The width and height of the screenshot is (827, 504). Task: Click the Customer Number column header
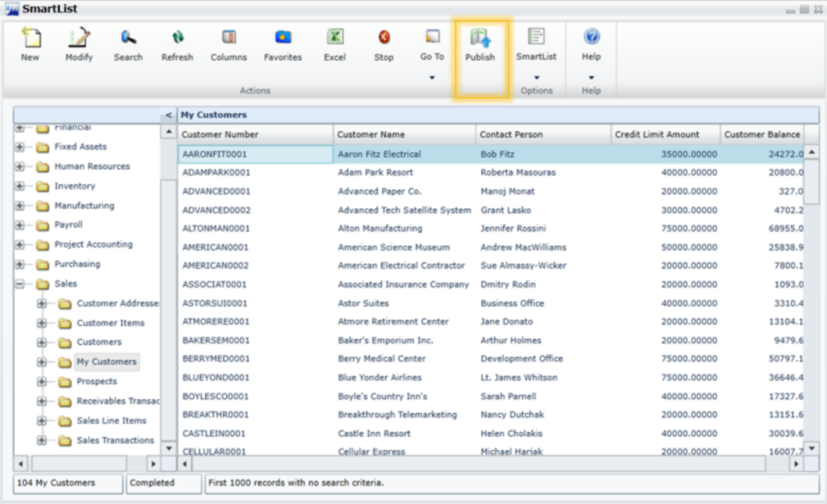(x=255, y=134)
